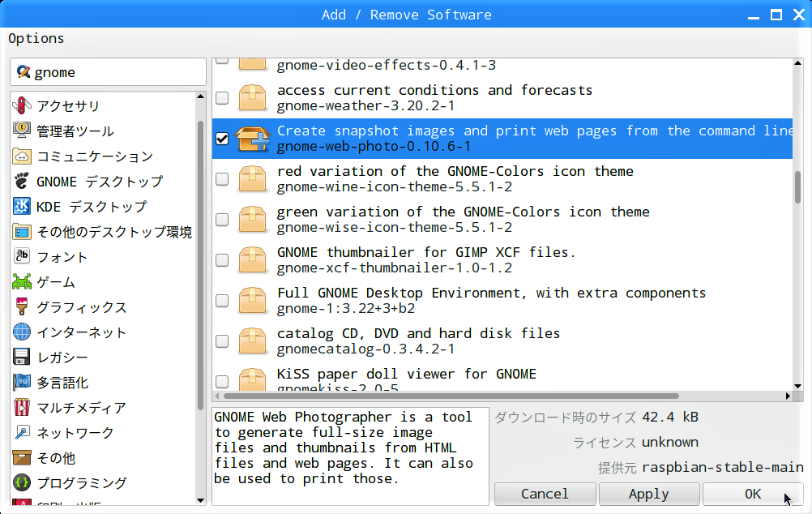The width and height of the screenshot is (812, 514).
Task: Click the マルチメディア film icon
Action: [22, 407]
